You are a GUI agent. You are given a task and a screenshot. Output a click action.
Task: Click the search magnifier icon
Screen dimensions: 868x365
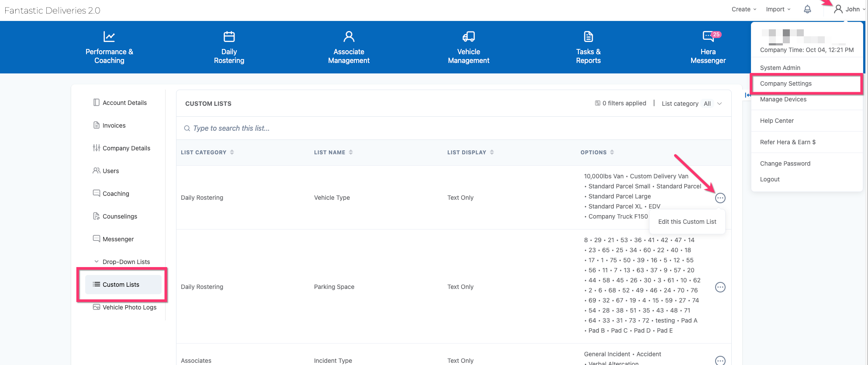point(187,128)
